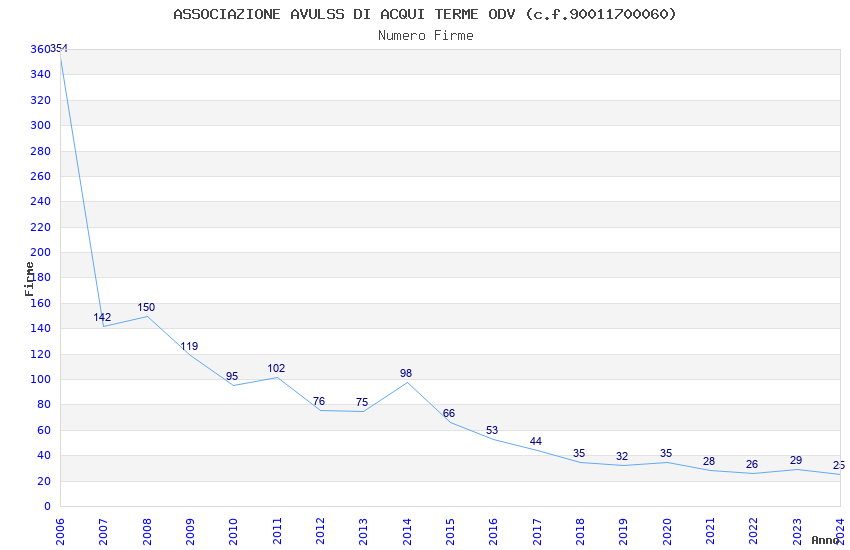Click the 150 data label for 2008

coord(146,307)
